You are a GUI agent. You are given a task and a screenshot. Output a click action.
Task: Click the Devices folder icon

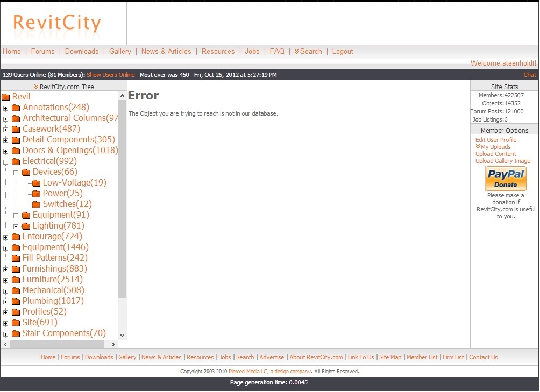point(26,173)
